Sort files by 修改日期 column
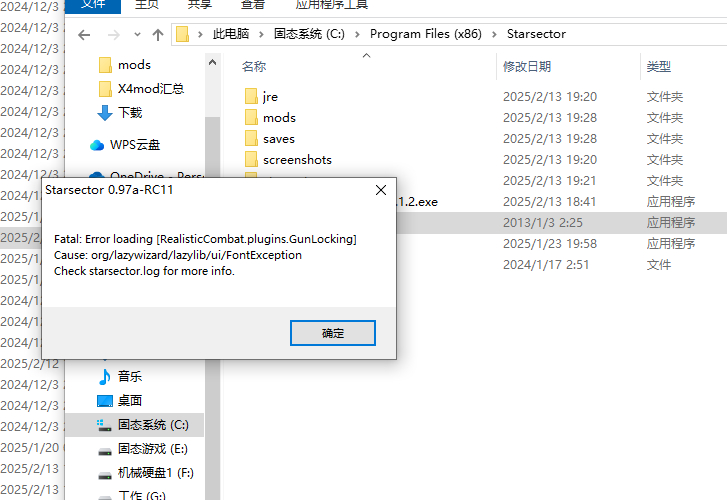 527,67
